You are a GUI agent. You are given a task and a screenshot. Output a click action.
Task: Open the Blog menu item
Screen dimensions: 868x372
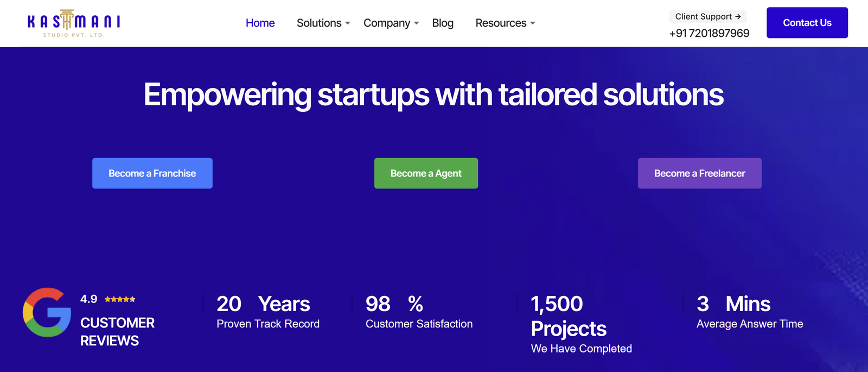tap(443, 23)
